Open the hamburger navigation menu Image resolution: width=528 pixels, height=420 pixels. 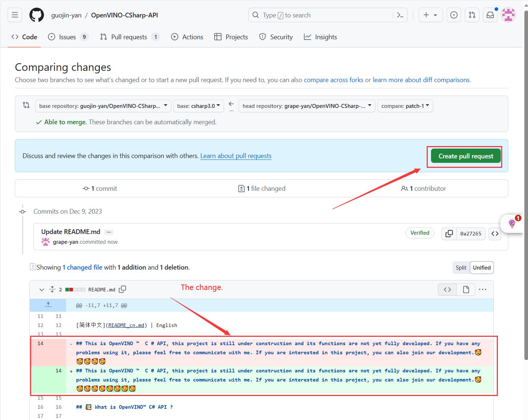click(15, 15)
